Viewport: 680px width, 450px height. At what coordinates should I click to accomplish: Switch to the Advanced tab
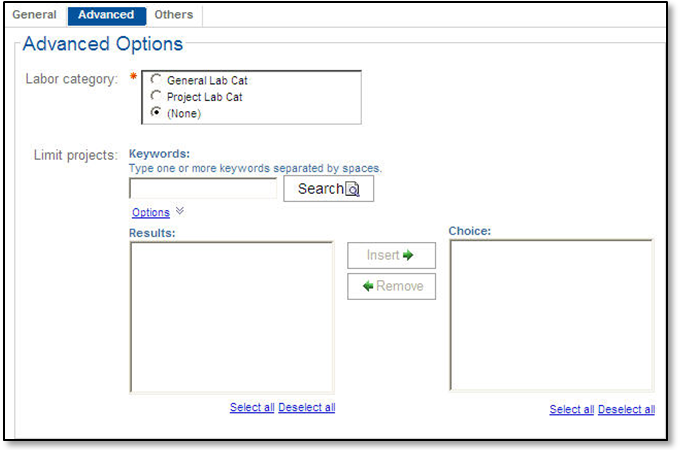(106, 15)
